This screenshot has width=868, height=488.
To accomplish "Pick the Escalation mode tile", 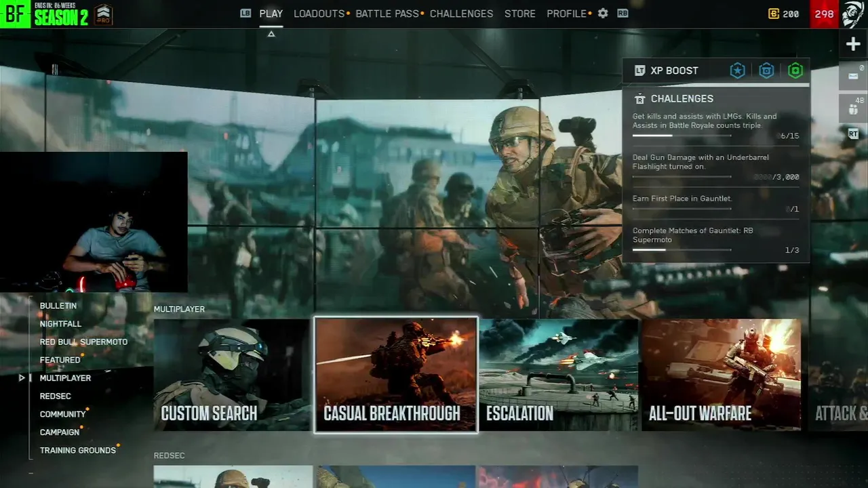I will click(x=559, y=375).
